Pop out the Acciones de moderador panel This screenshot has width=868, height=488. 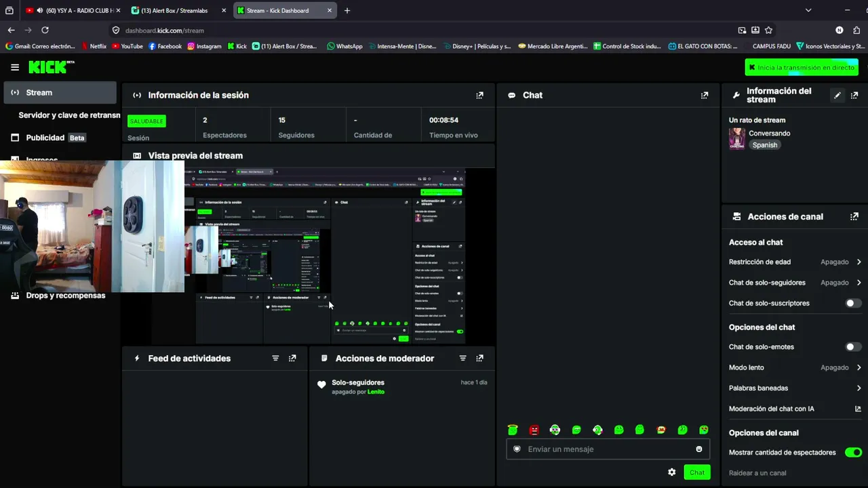479,359
